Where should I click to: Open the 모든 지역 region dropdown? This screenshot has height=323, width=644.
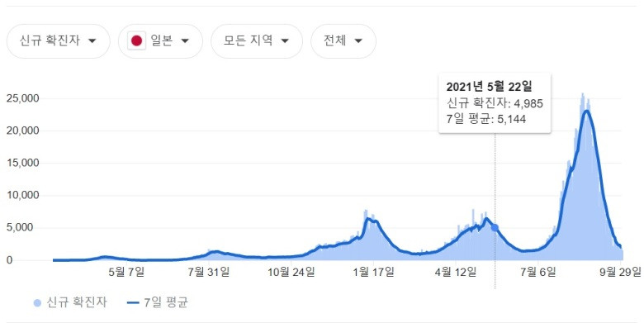256,40
